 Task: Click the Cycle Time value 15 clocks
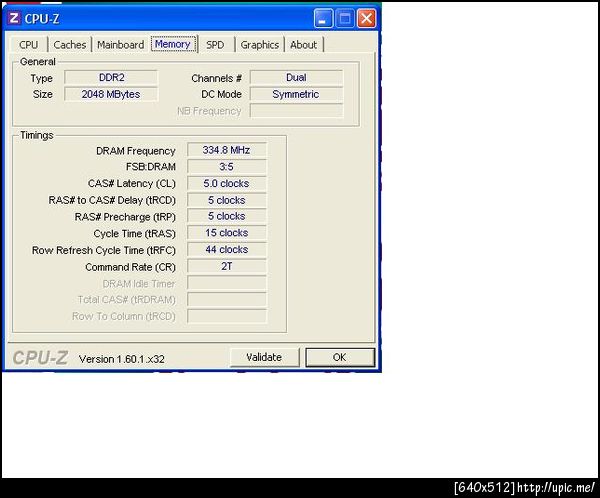click(227, 233)
